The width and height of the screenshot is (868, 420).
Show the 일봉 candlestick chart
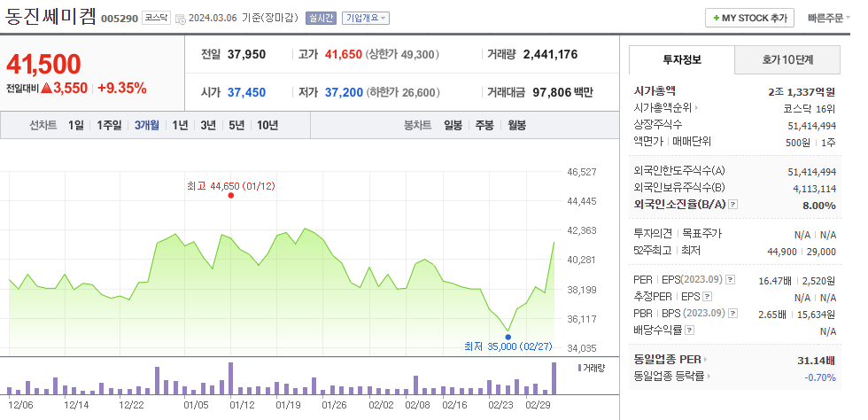[x=453, y=125]
